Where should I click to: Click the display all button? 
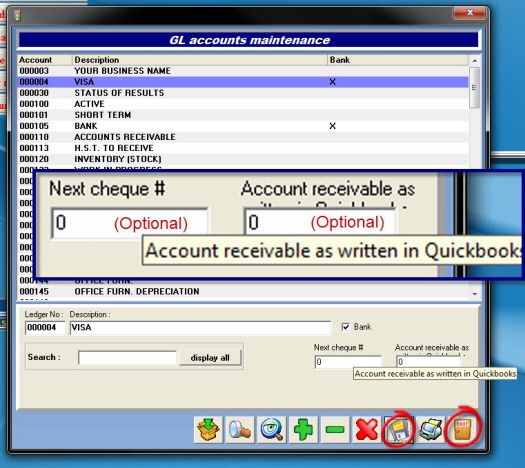pyautogui.click(x=210, y=358)
